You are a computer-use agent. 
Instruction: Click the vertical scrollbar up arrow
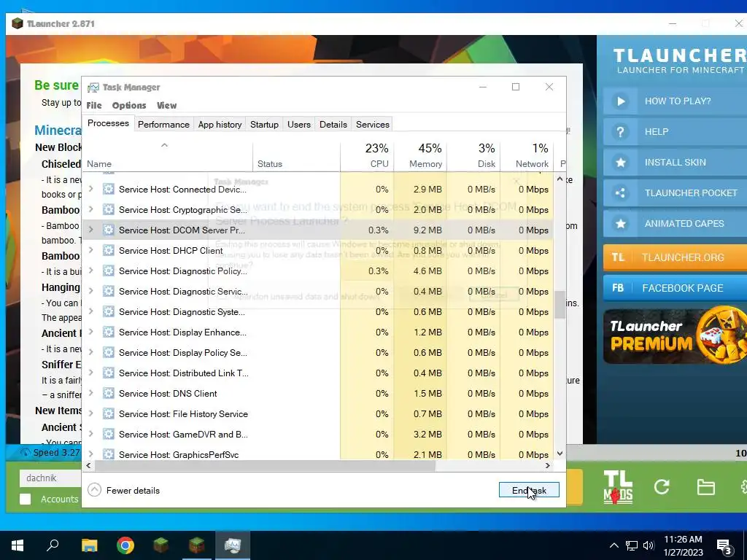pyautogui.click(x=560, y=179)
